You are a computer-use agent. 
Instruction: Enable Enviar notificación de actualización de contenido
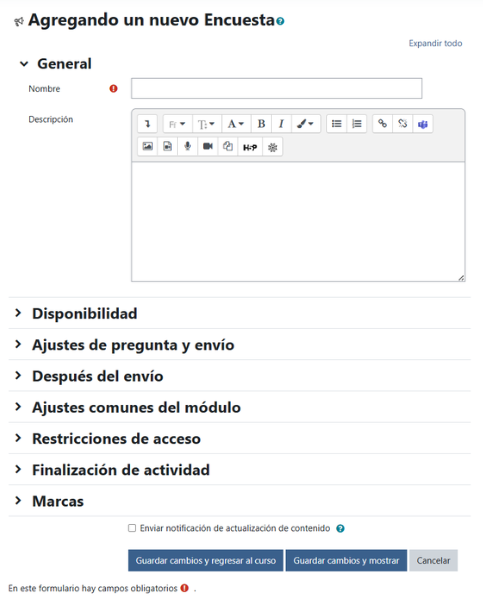point(132,528)
